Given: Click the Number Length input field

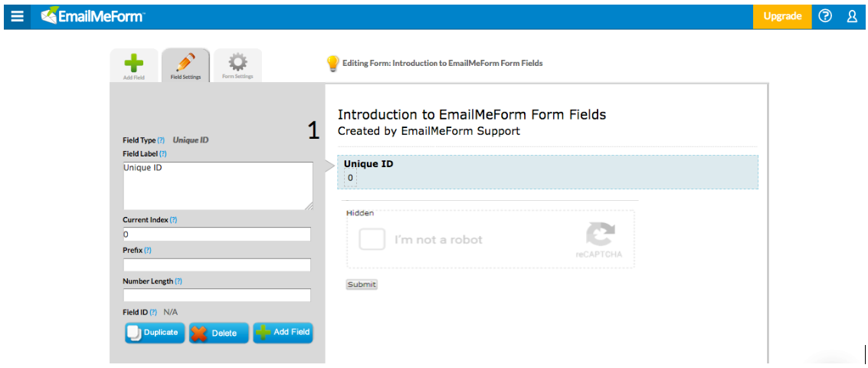Looking at the screenshot, I should (217, 295).
